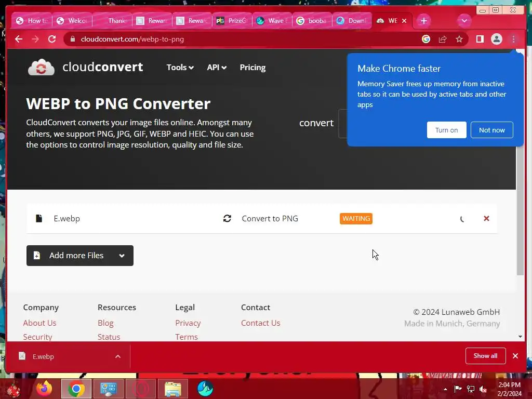Open Terms footer link

pyautogui.click(x=187, y=337)
